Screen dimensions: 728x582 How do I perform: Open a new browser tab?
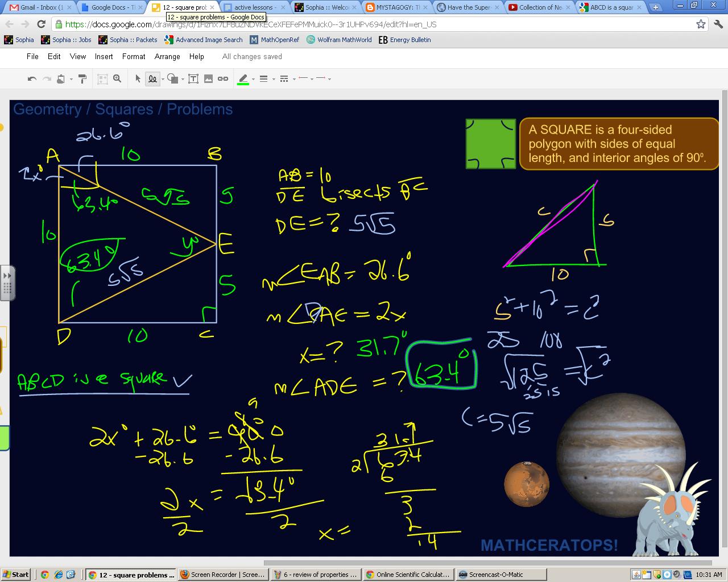tap(655, 7)
